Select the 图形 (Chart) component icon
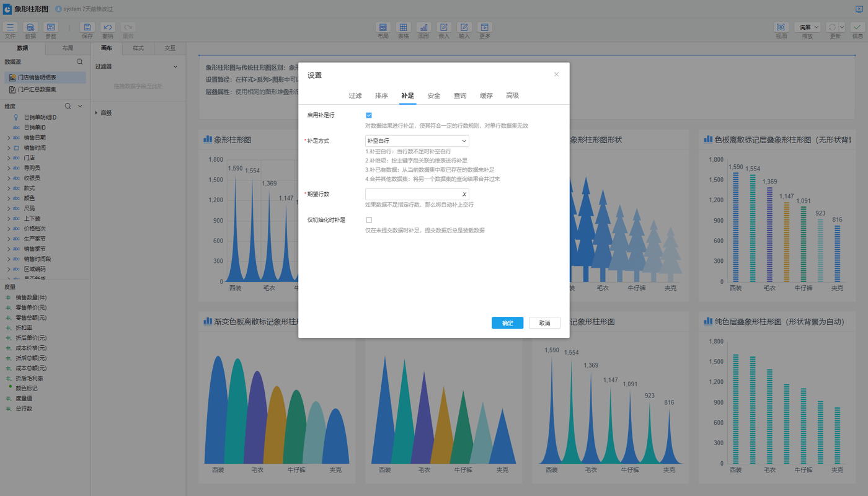868x496 pixels. (x=423, y=27)
